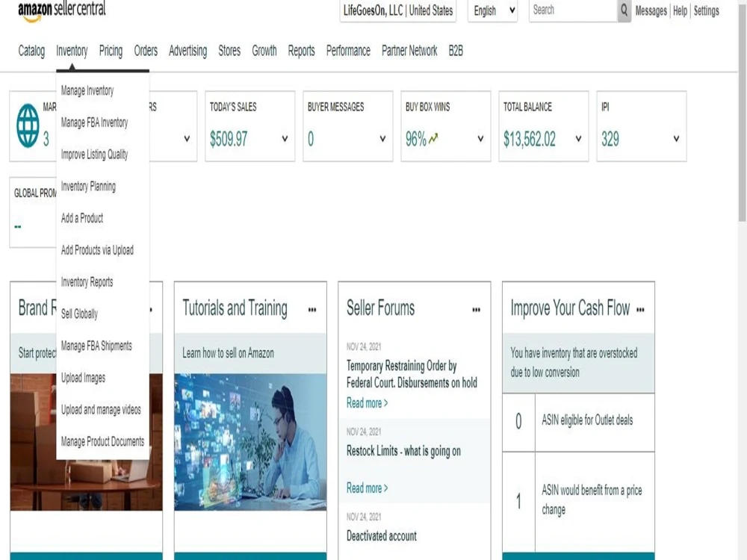Click the $13,562.02 balance value
Screen dimensions: 747x560
(530, 139)
